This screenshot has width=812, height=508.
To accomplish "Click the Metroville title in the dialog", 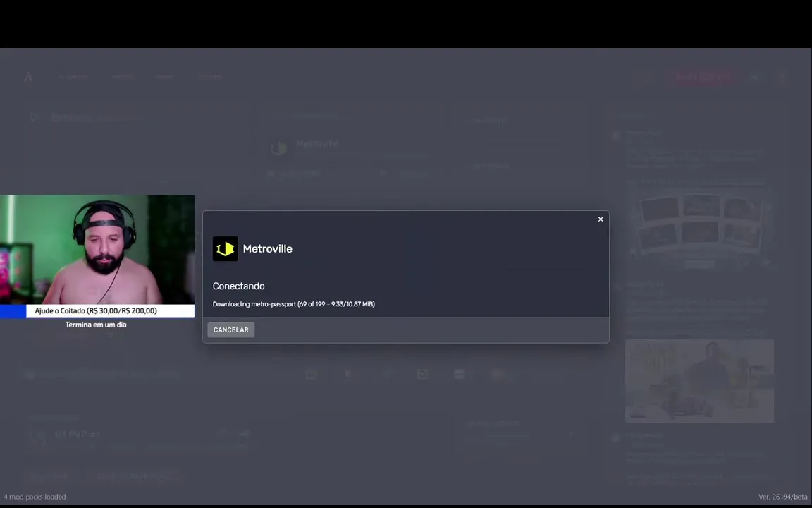I will click(x=267, y=249).
